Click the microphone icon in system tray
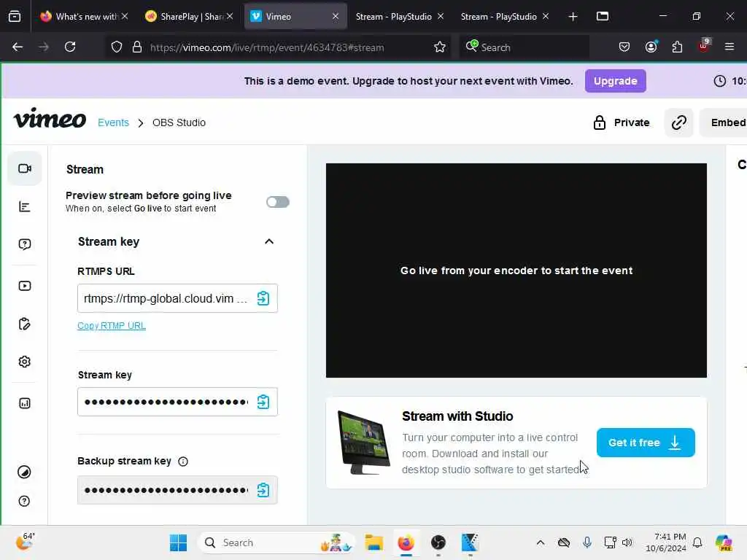Image resolution: width=747 pixels, height=560 pixels. pyautogui.click(x=587, y=542)
